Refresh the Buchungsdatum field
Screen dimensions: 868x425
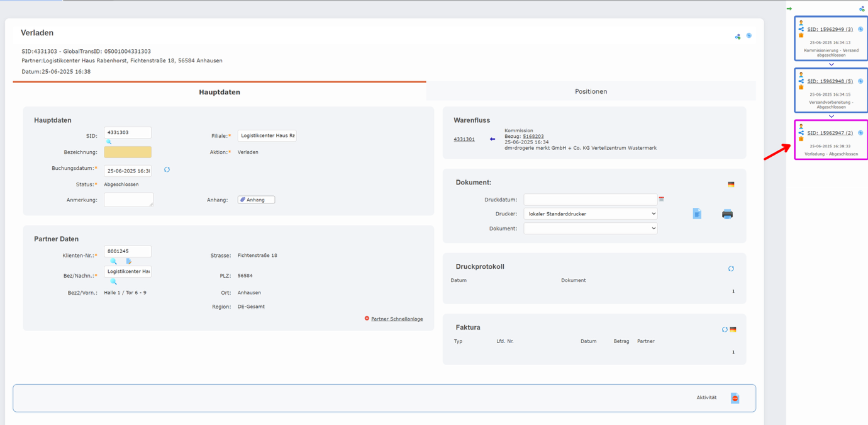coord(167,170)
